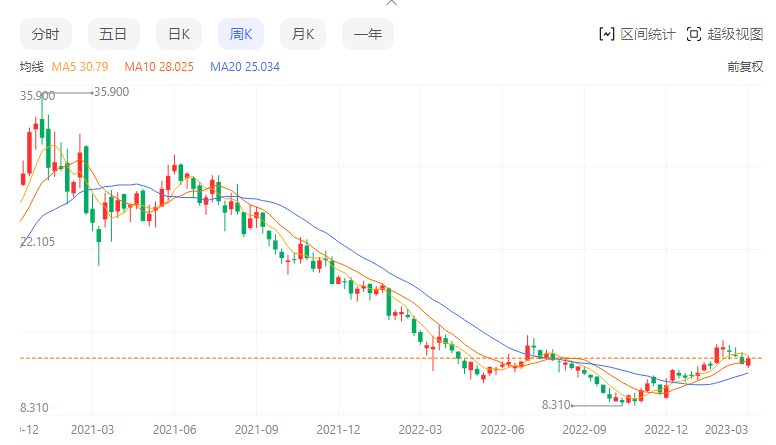
Task: Click the 超级视图 fullscreen frame icon
Action: click(x=694, y=34)
